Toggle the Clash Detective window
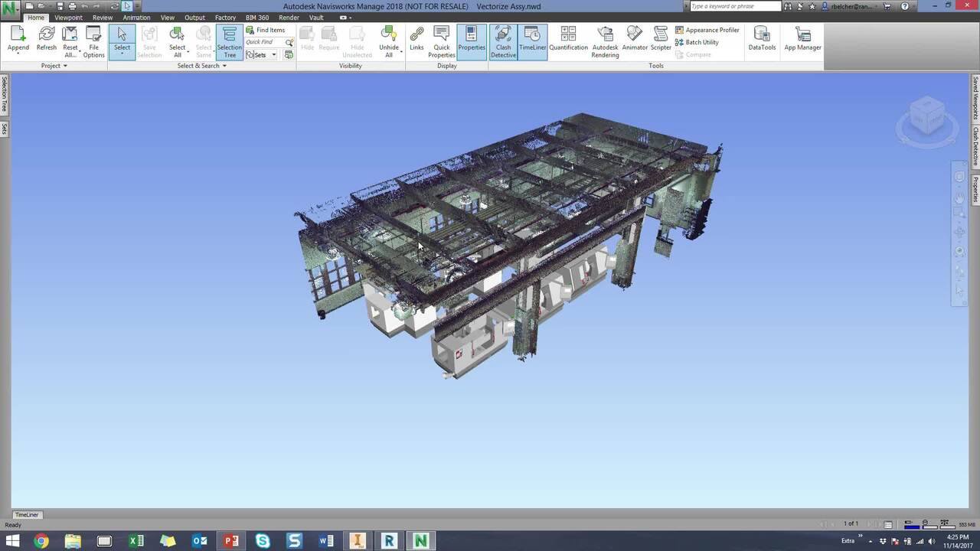The width and height of the screenshot is (980, 551). 503,42
